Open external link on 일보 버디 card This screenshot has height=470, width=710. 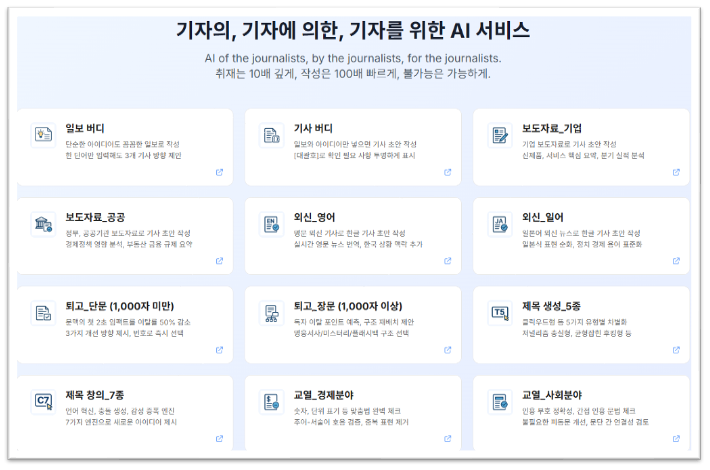pos(220,172)
